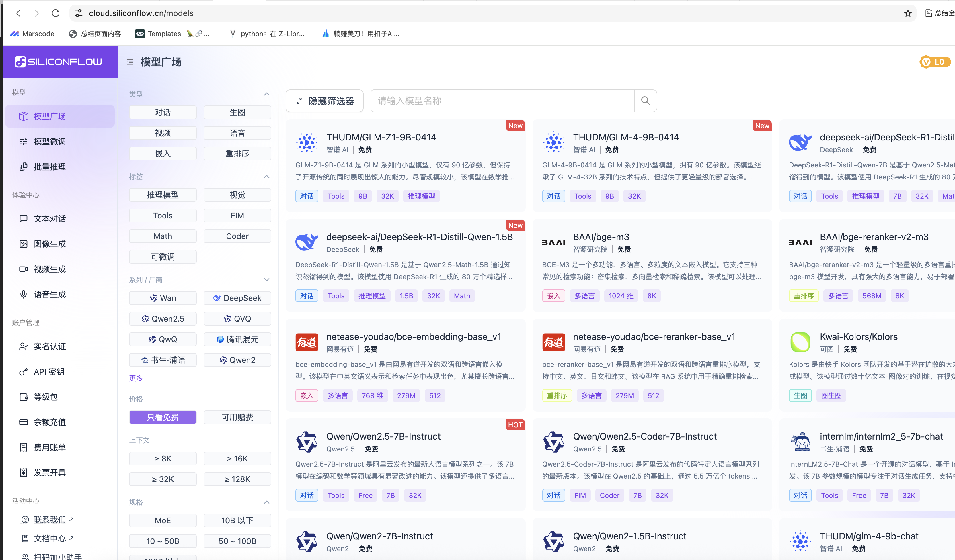Image resolution: width=955 pixels, height=560 pixels.
Task: Toggle the 推理模型 tag filter
Action: (163, 195)
